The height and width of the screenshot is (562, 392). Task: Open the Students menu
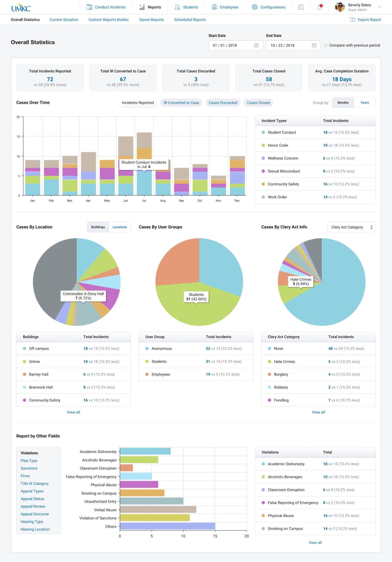click(186, 7)
